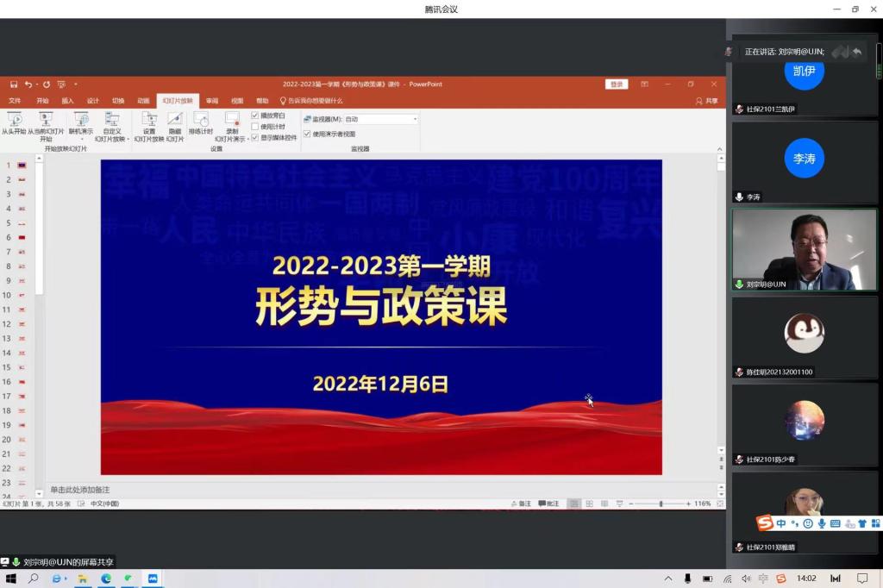Viewport: 883px width, 588px height.
Task: Click the 登录 sign-in button
Action: coord(617,84)
